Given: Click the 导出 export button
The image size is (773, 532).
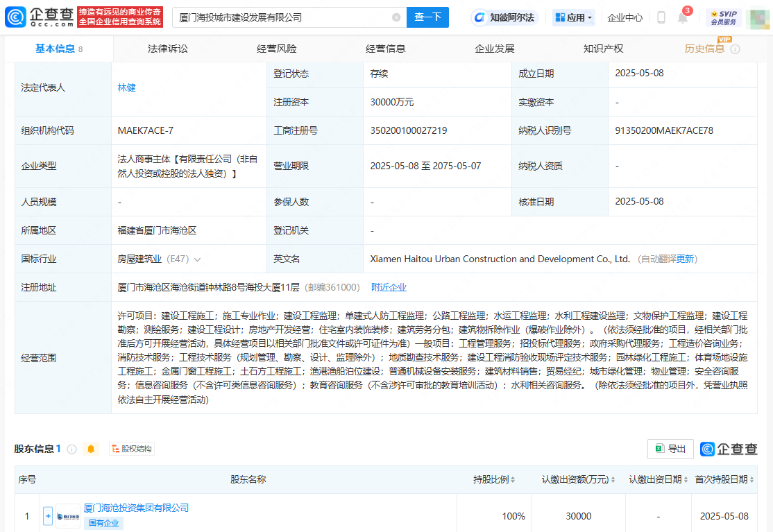Looking at the screenshot, I should click(x=670, y=449).
